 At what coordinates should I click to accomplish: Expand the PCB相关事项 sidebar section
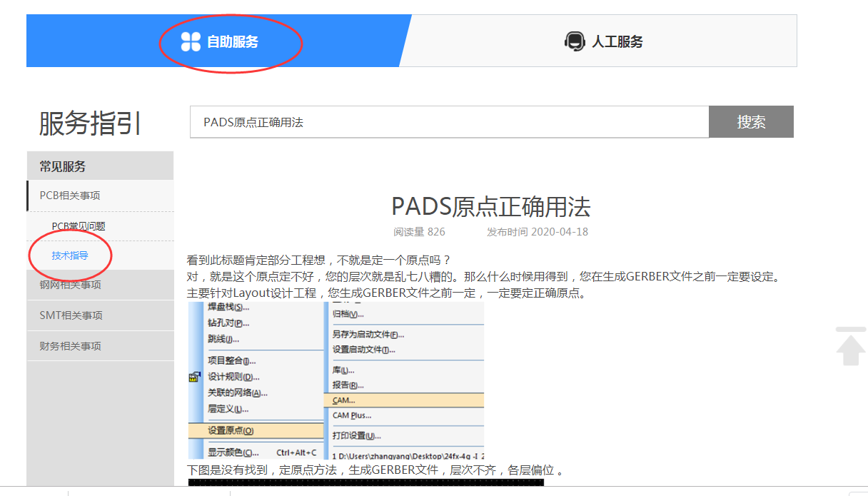(x=70, y=196)
